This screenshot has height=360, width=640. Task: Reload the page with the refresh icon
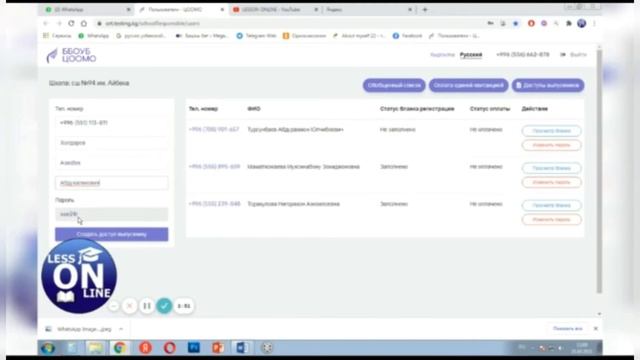(71, 24)
